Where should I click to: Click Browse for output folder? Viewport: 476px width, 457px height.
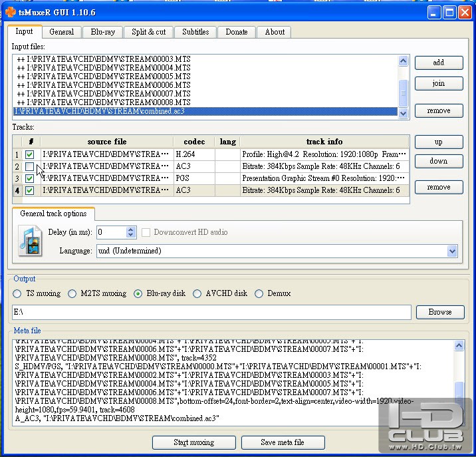pos(440,312)
